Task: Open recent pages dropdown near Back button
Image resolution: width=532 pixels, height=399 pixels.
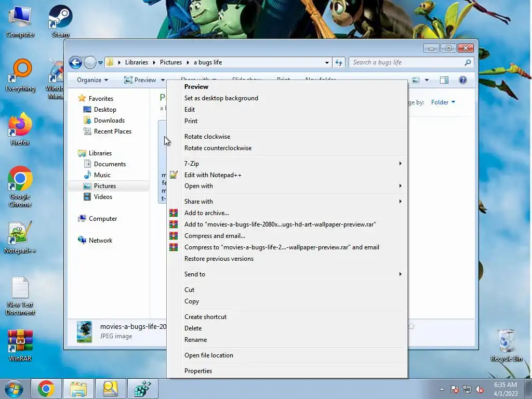Action: (x=100, y=63)
